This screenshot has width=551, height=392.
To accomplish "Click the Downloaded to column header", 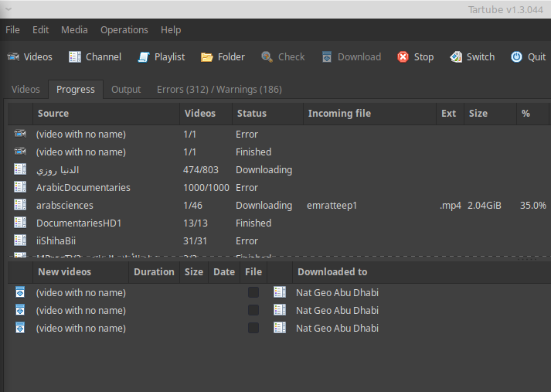I will click(x=422, y=271).
